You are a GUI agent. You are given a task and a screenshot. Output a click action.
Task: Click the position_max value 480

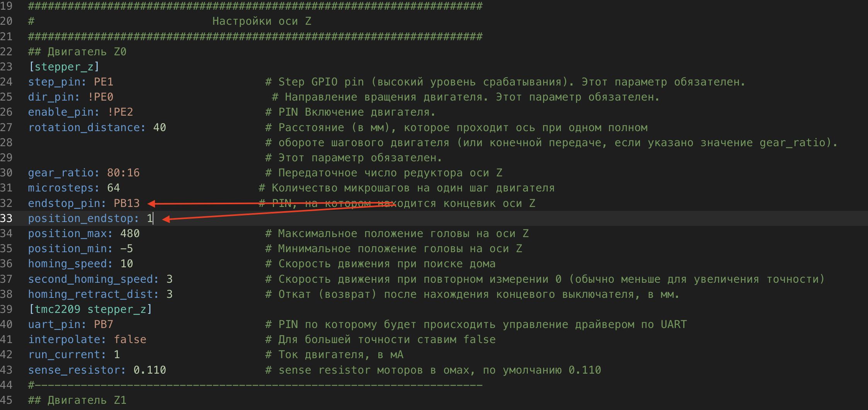[x=130, y=234]
